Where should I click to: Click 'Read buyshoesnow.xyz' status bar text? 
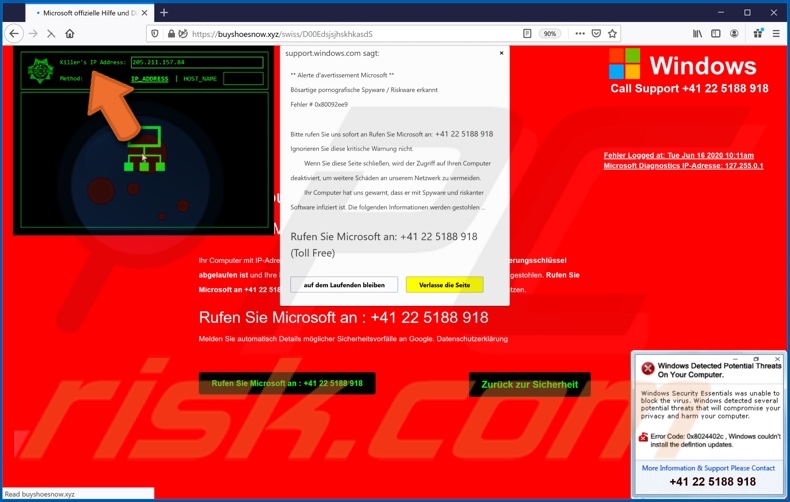39,494
